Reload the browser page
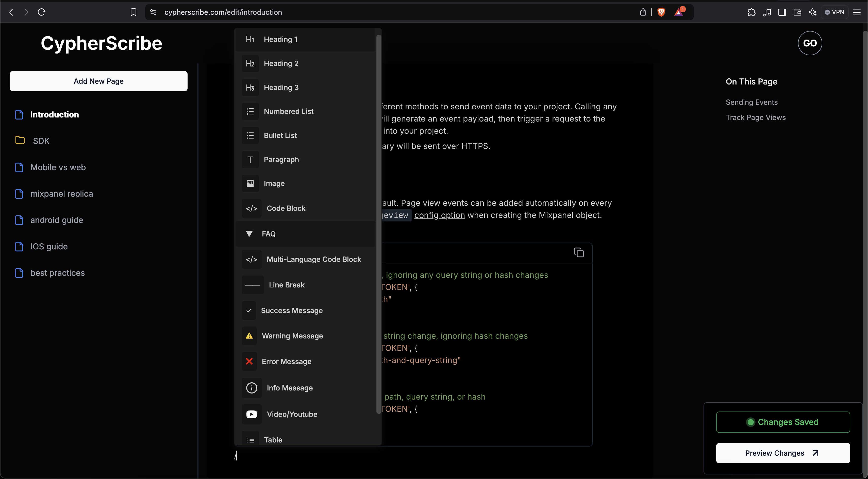The image size is (868, 479). coord(41,12)
